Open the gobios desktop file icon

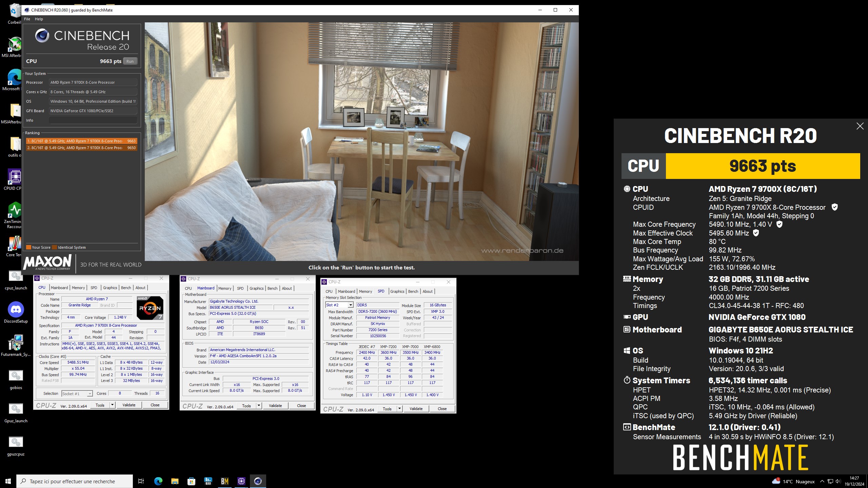pyautogui.click(x=16, y=379)
